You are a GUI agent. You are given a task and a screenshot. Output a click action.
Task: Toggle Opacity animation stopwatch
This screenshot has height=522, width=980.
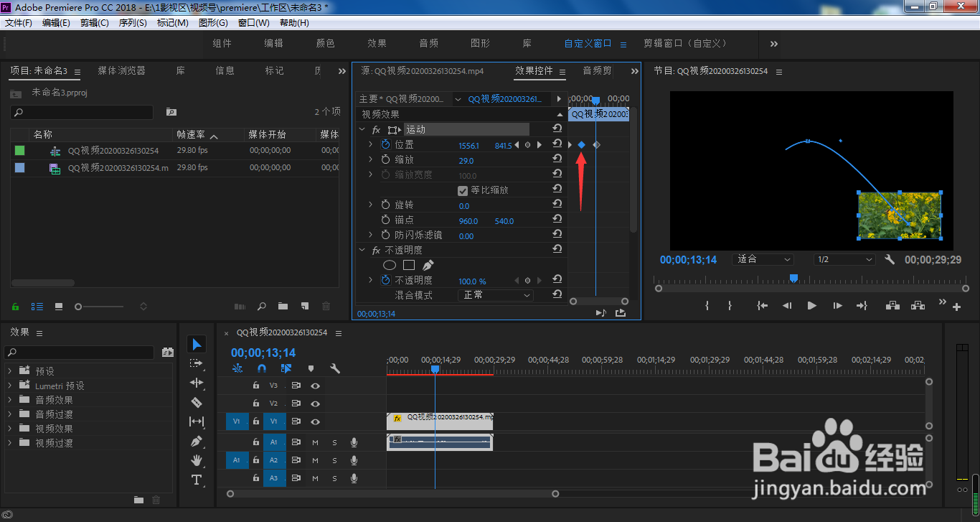click(386, 280)
